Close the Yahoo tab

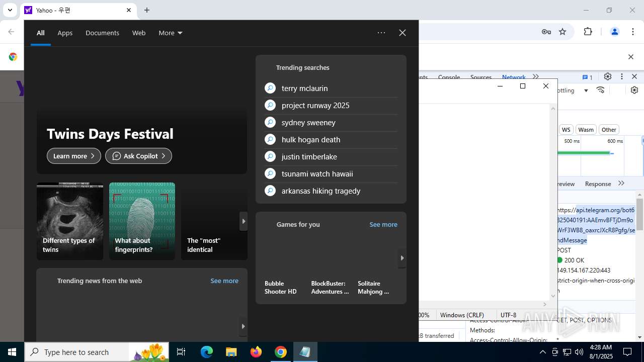point(129,10)
